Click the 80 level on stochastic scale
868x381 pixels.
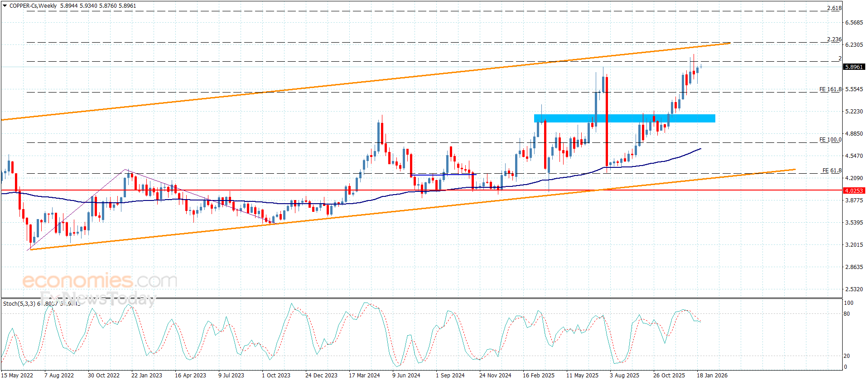(847, 314)
